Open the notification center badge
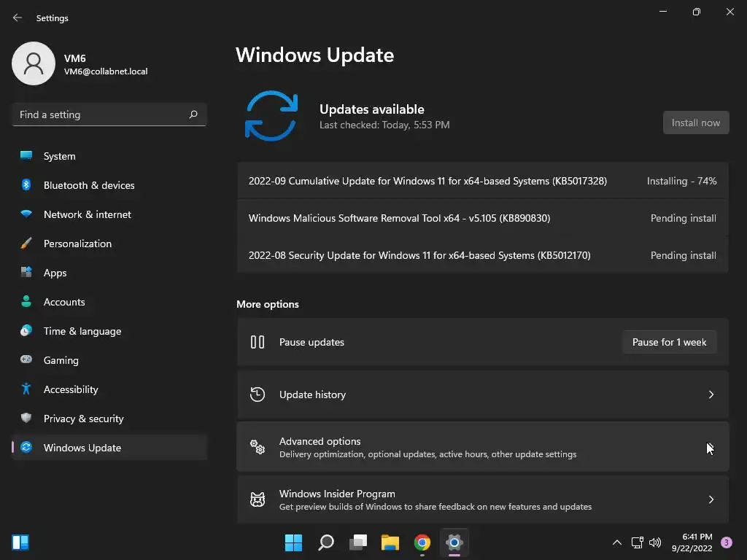This screenshot has width=747, height=560. pos(727,542)
